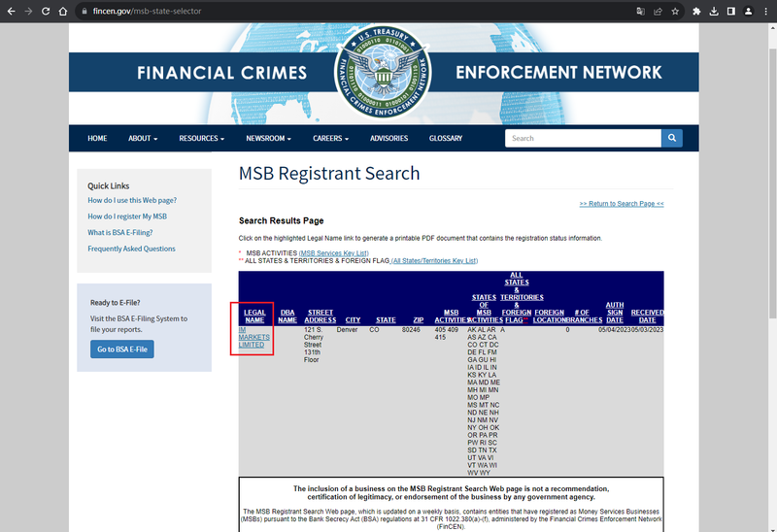Sort by # OF BRANCHES column header

click(x=583, y=316)
